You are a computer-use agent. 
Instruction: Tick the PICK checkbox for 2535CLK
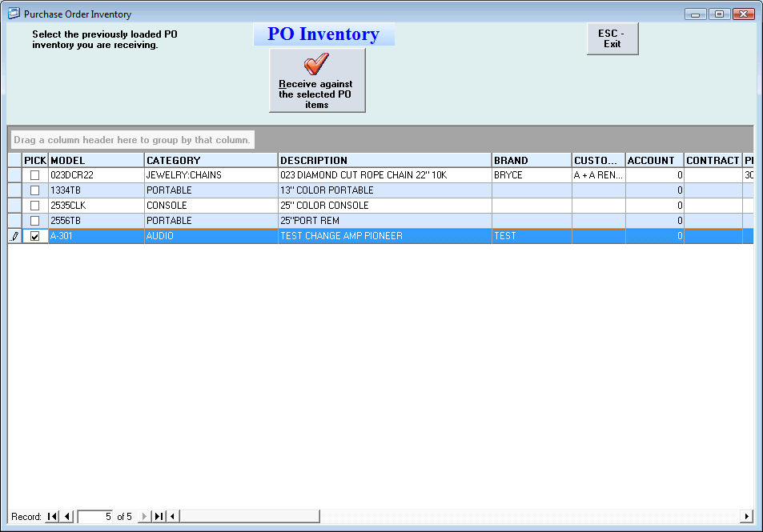[34, 206]
